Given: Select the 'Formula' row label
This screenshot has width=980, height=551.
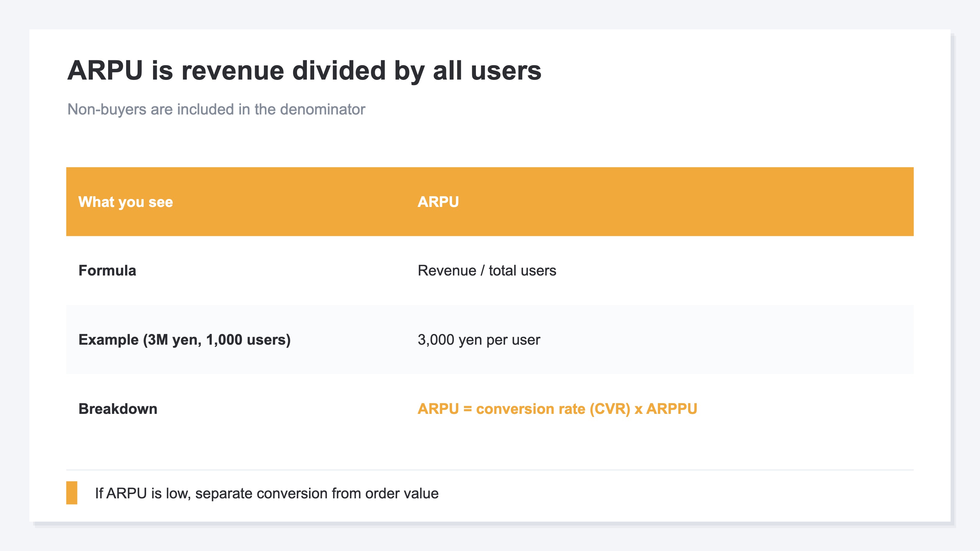Looking at the screenshot, I should 107,271.
